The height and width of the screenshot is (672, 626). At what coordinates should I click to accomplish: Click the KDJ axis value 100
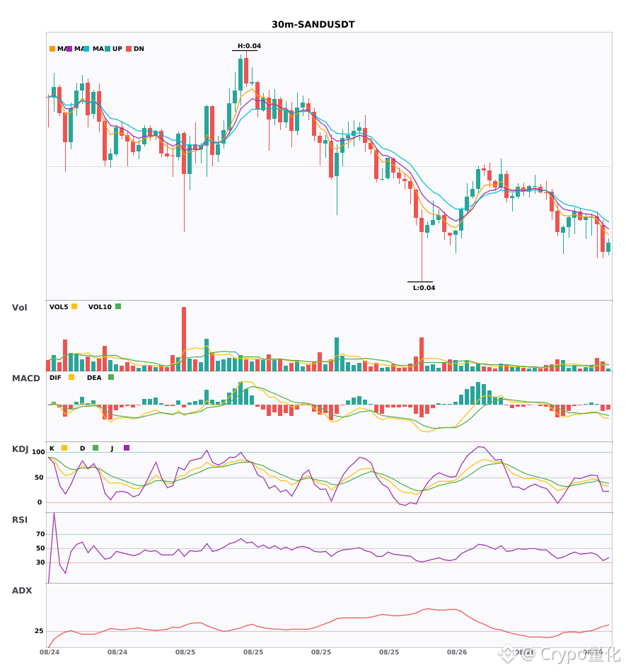[x=38, y=452]
